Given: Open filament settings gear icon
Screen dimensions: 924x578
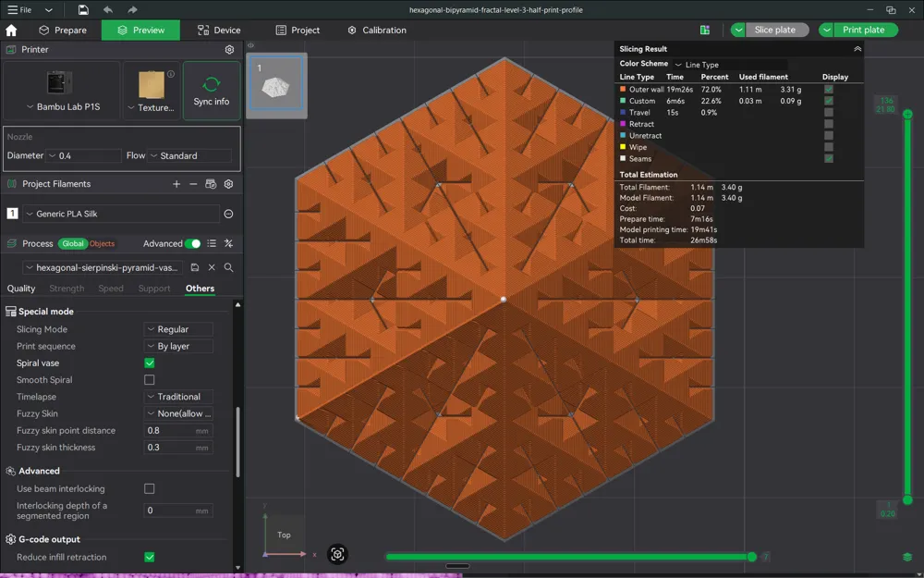Looking at the screenshot, I should click(228, 184).
